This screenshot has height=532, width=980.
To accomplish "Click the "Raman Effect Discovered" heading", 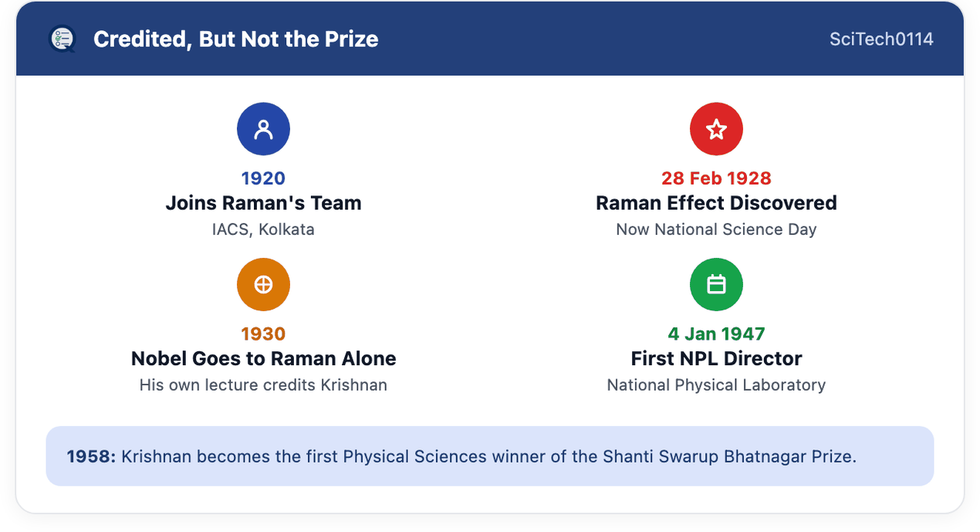I will click(x=716, y=203).
